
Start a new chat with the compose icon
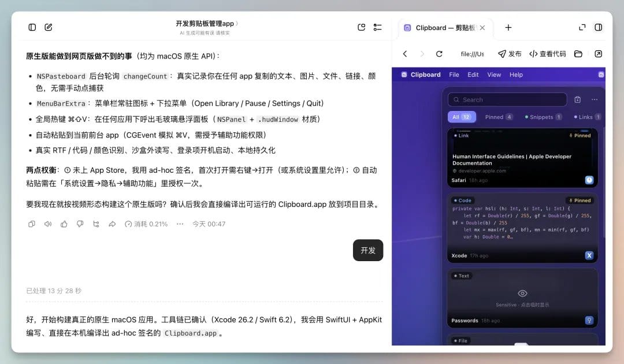tap(48, 27)
